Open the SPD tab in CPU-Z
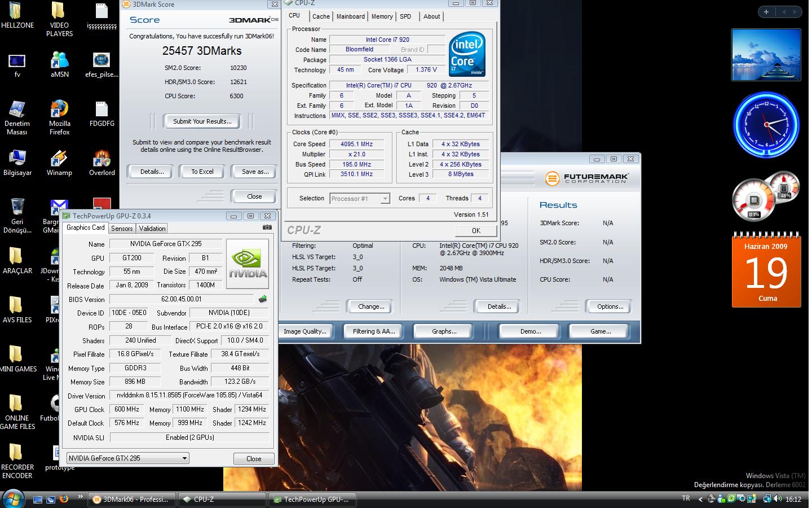Screen dimensions: 812x508 point(405,16)
